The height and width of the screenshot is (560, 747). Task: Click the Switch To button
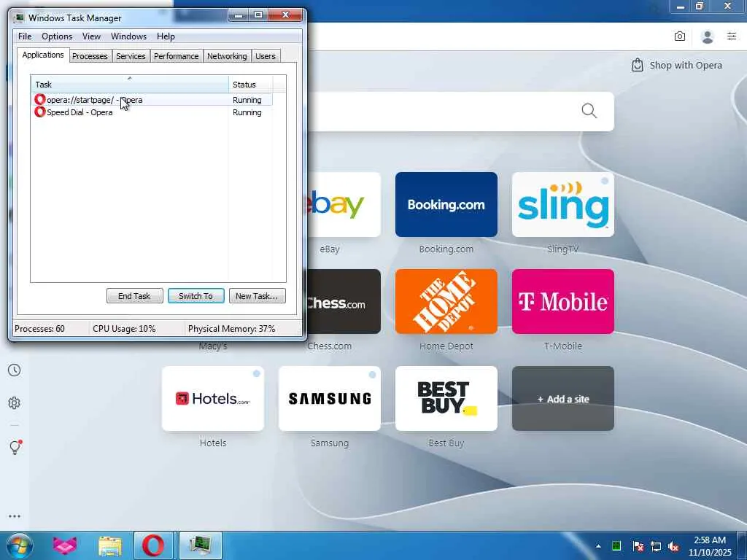point(196,296)
